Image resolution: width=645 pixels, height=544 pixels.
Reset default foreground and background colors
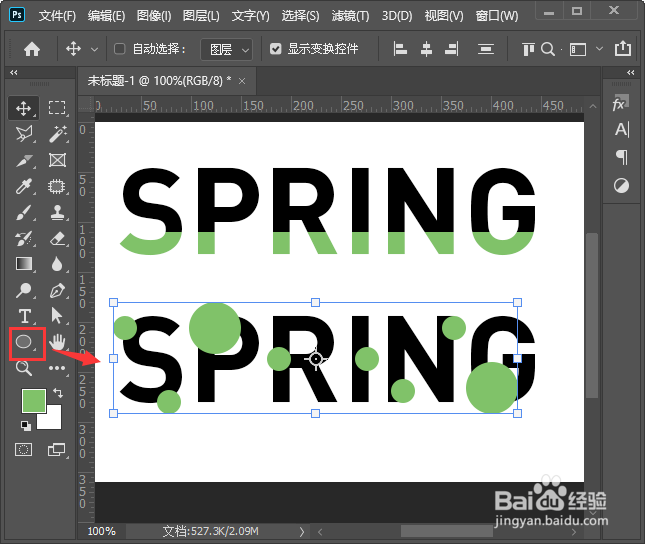point(26,425)
